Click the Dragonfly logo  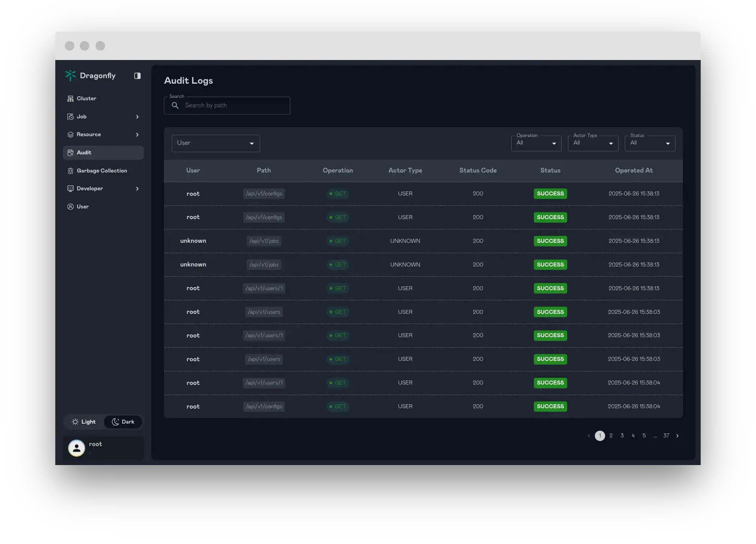[x=70, y=75]
